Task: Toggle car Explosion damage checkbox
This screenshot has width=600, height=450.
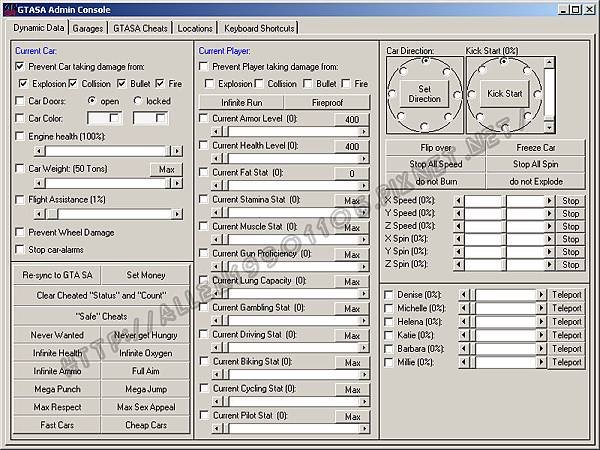Action: coord(23,83)
